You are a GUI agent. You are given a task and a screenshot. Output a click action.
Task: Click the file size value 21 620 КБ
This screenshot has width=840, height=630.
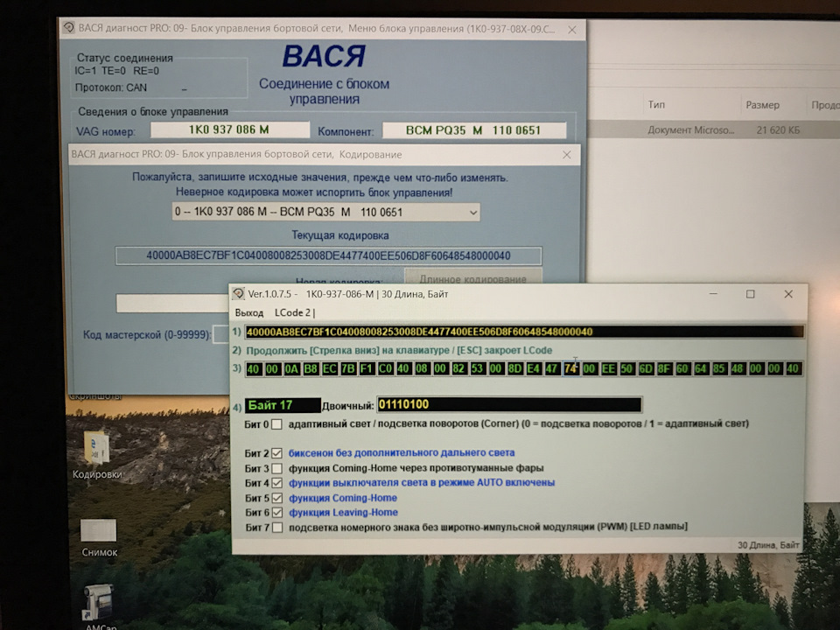pos(778,129)
